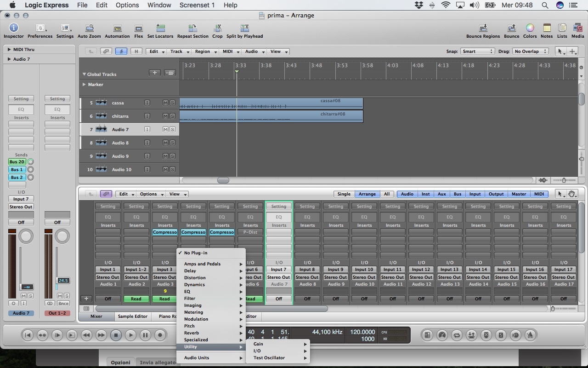Switch the Mixer to Single view
The image size is (588, 368).
[344, 194]
